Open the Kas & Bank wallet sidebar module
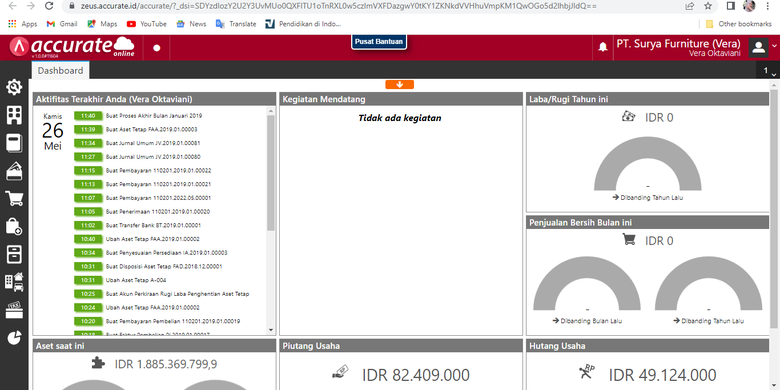 coord(14,171)
